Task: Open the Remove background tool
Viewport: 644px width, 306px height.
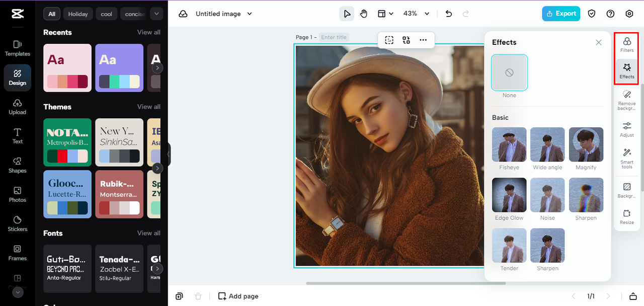Action: point(627,100)
